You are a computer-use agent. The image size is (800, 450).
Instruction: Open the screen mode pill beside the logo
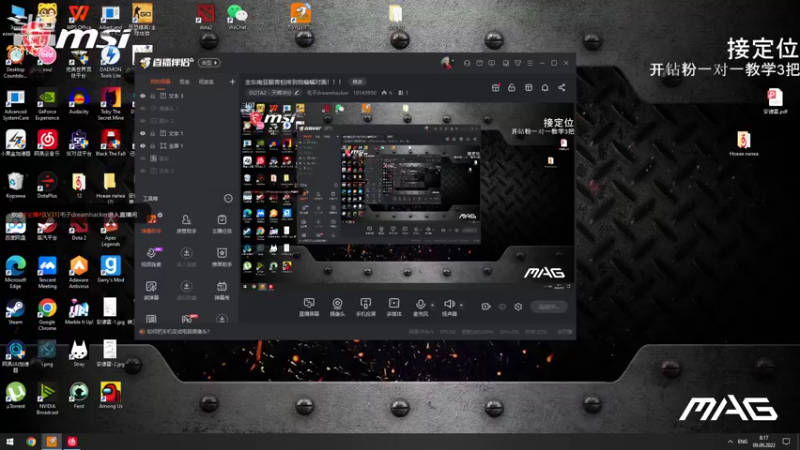(x=209, y=63)
